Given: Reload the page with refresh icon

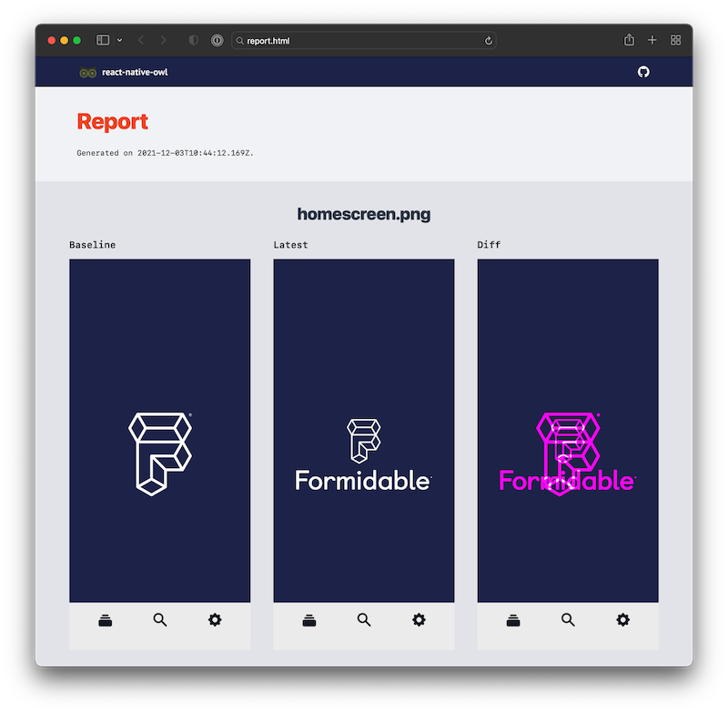Looking at the screenshot, I should tap(489, 40).
